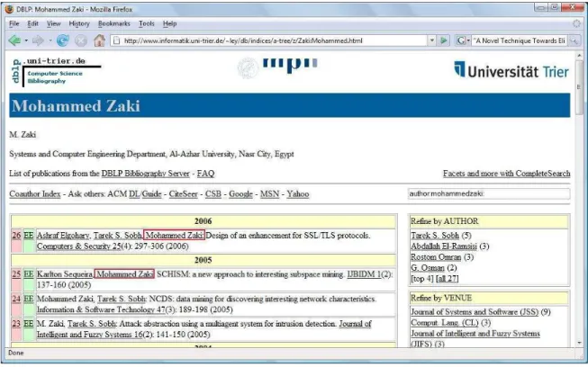The height and width of the screenshot is (367, 588).
Task: Refine by author G. Osman
Action: 428,267
